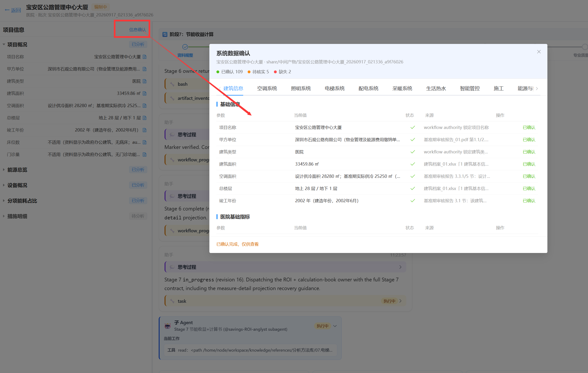The width and height of the screenshot is (588, 373).
Task: Open document icon beside 空调面积 value
Action: coord(145,105)
